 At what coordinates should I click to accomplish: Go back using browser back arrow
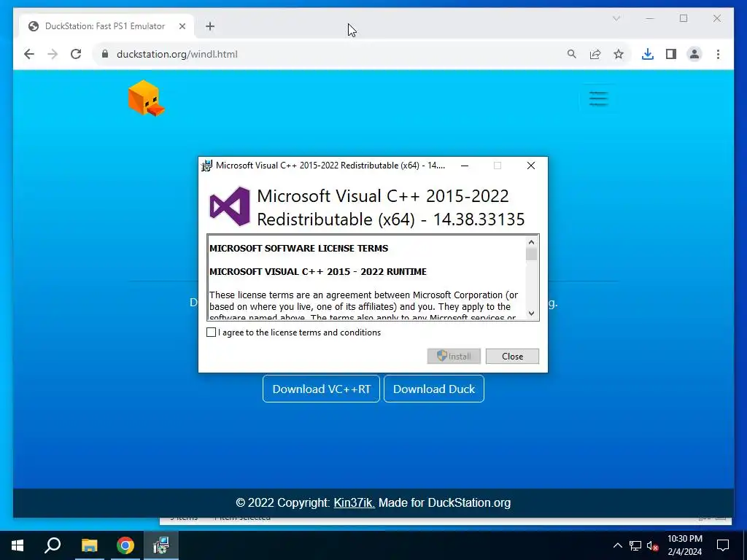pos(29,54)
